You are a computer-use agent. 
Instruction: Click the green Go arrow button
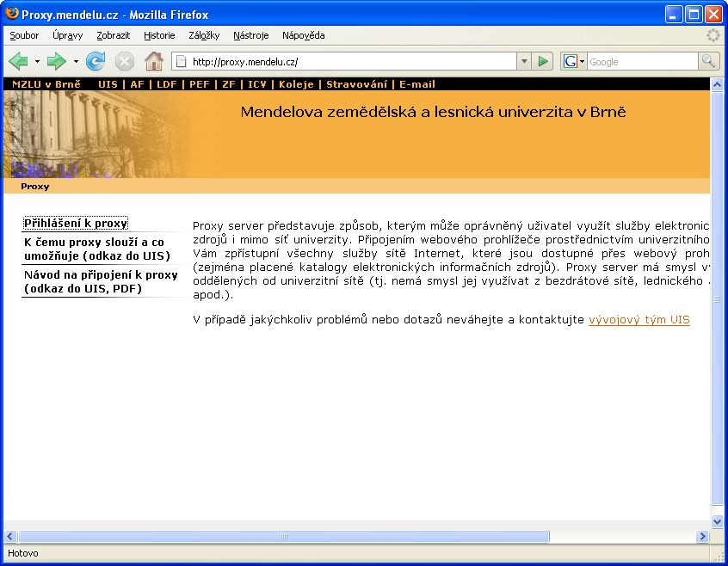[542, 61]
